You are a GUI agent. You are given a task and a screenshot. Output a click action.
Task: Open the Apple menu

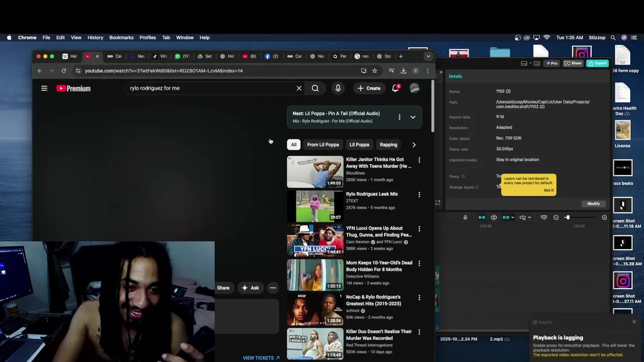tap(9, 38)
